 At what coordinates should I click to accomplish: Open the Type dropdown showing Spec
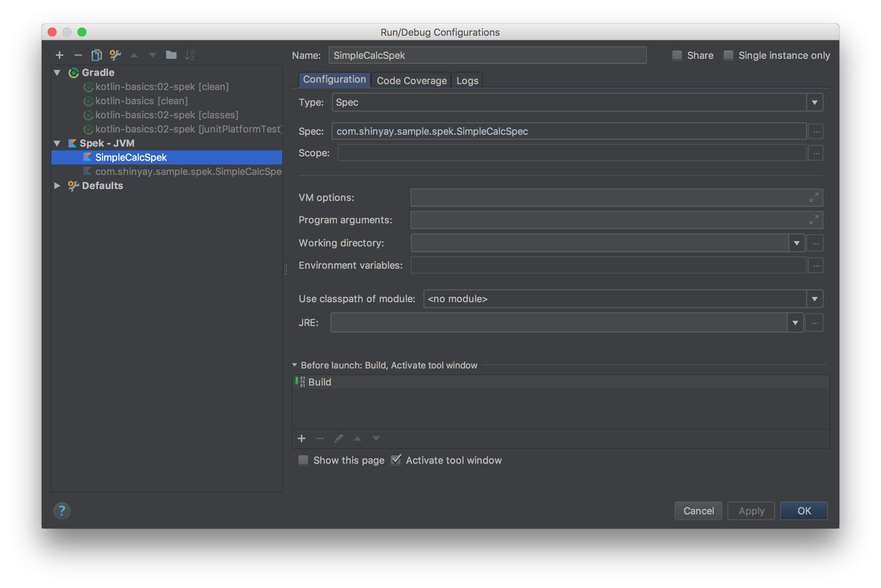click(x=814, y=102)
